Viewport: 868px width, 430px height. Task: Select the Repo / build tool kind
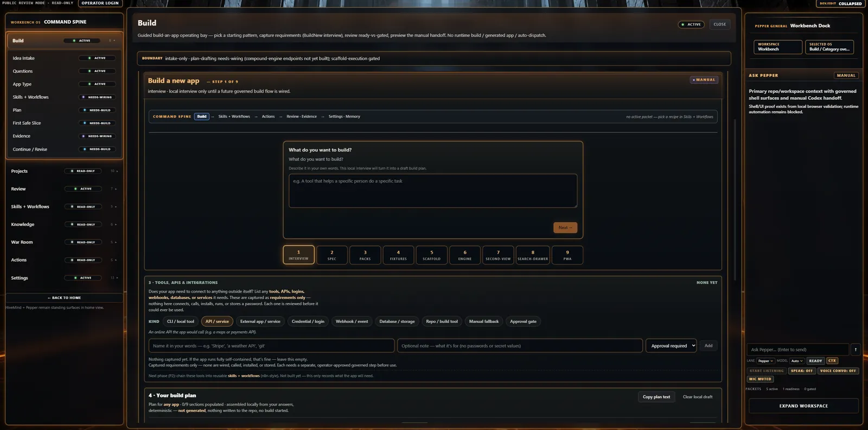442,321
